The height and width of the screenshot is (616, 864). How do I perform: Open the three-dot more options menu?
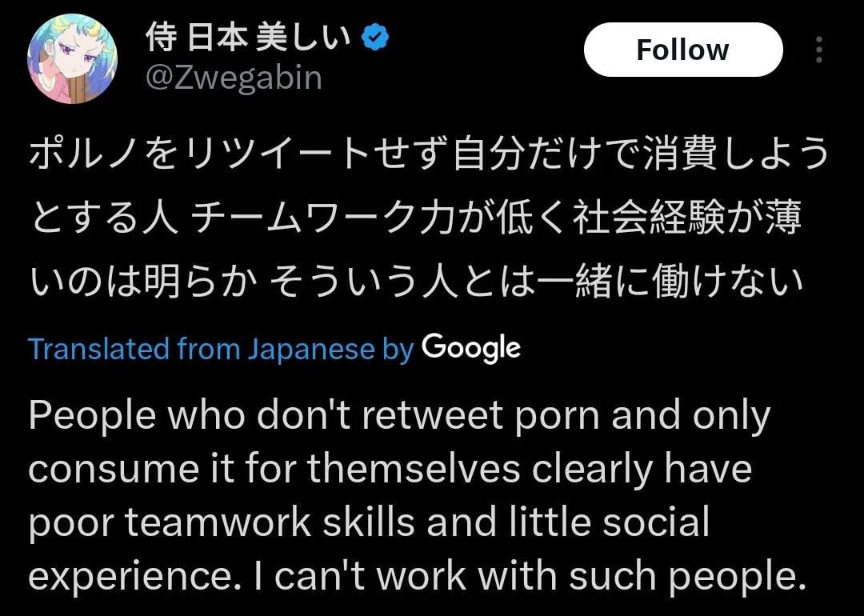(x=818, y=50)
